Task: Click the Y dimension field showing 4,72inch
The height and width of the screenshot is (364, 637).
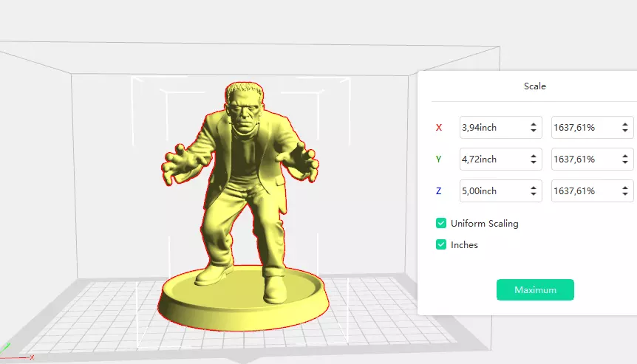Action: (x=500, y=159)
